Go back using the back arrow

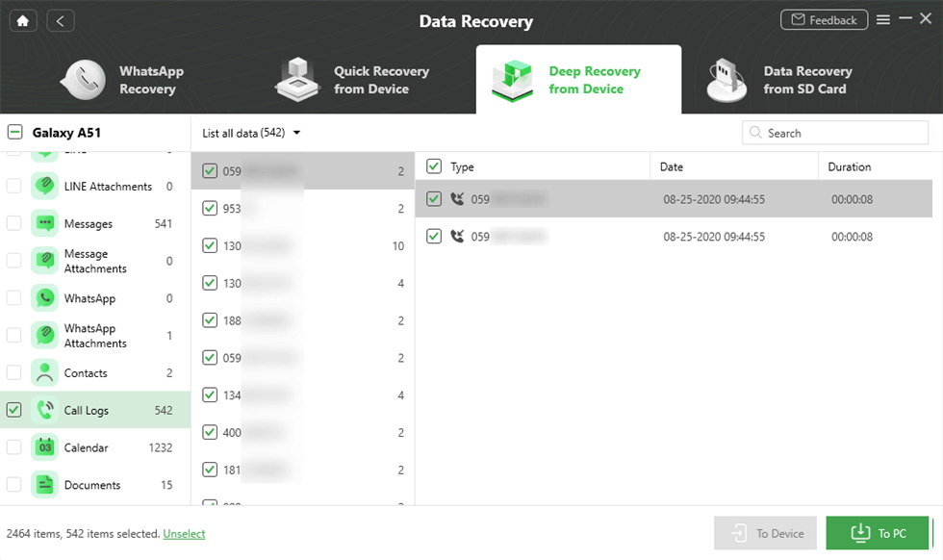coord(60,20)
